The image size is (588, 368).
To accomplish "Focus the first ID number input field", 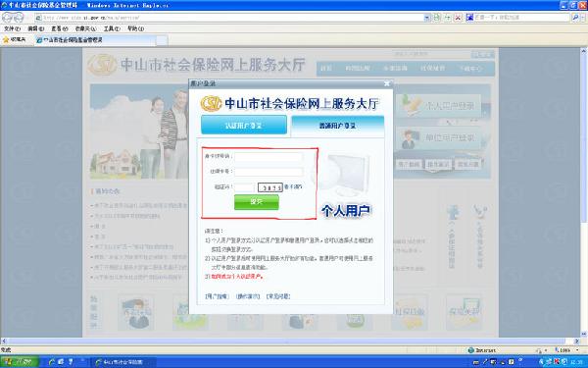I will pyautogui.click(x=269, y=157).
